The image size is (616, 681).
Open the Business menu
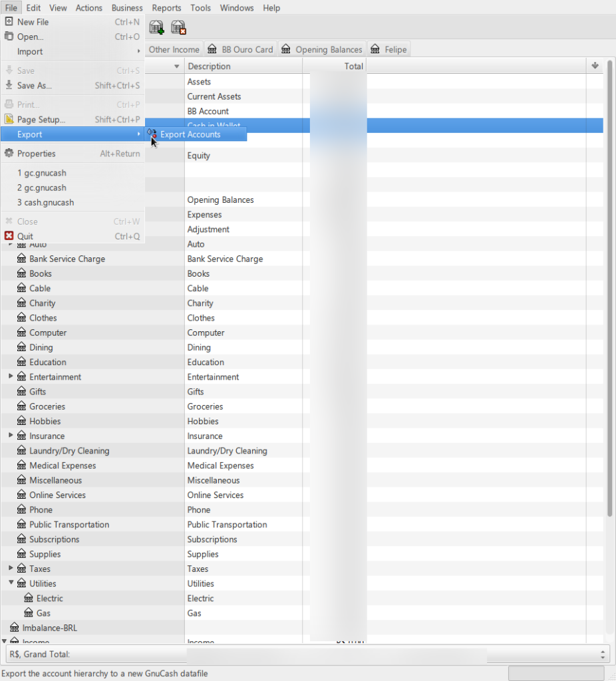[x=127, y=8]
